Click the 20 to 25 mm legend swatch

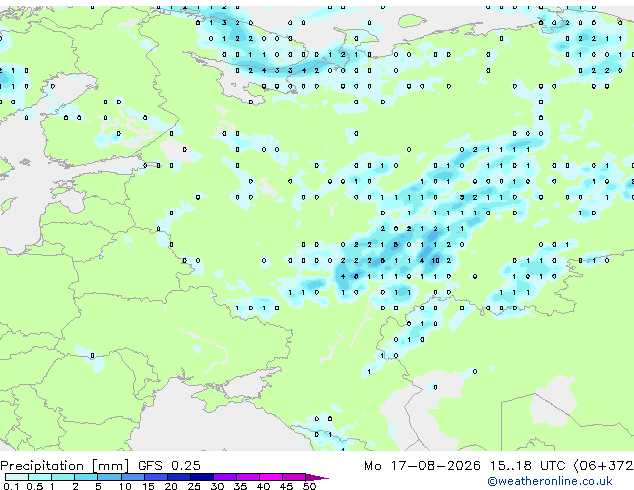(x=178, y=477)
